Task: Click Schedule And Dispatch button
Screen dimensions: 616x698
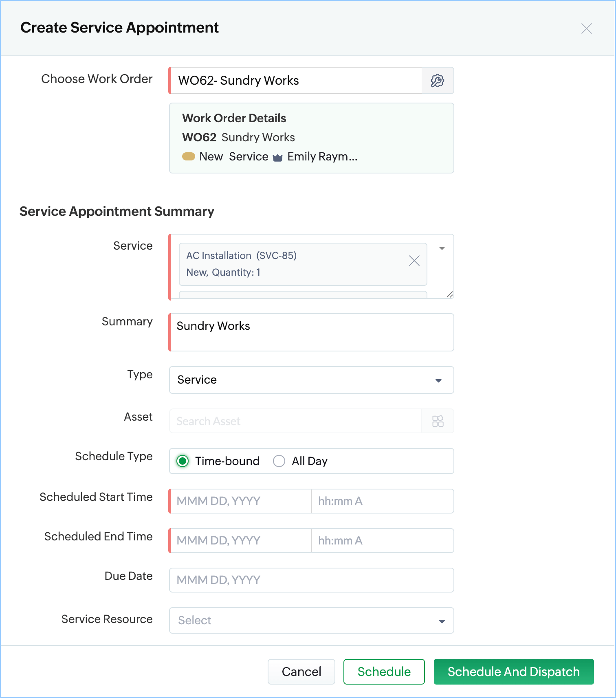Action: [513, 672]
